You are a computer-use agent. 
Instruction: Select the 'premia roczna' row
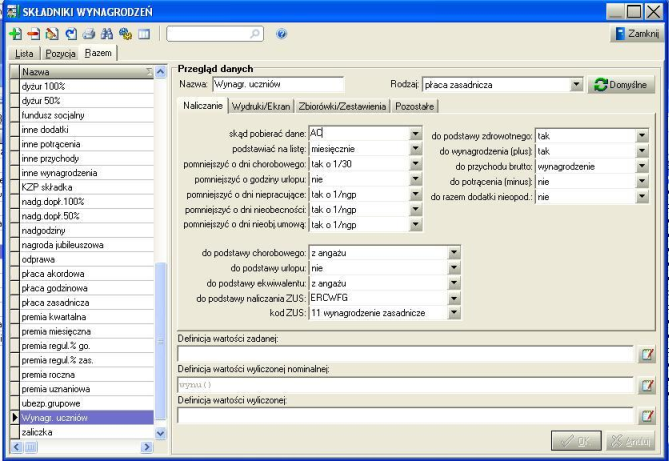(87, 375)
